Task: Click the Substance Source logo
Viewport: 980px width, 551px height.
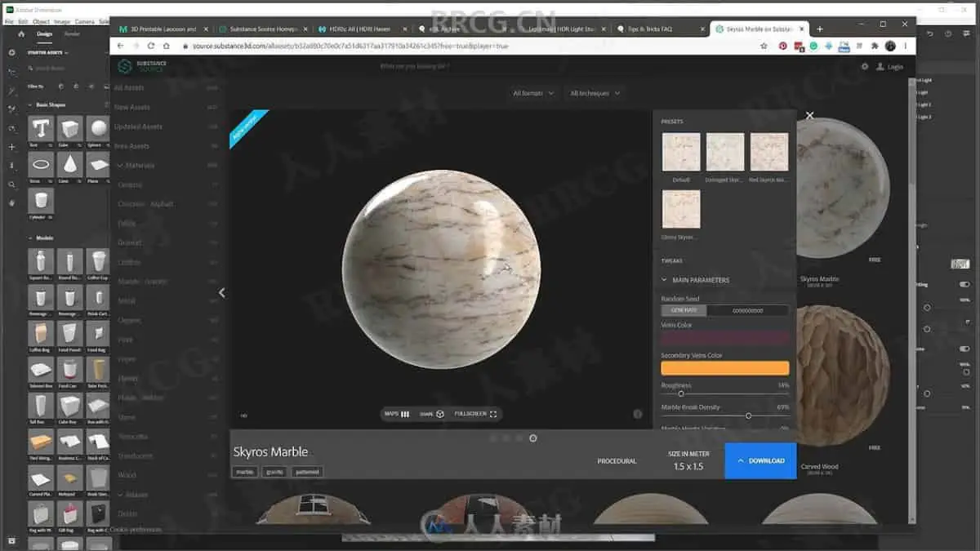Action: pyautogui.click(x=140, y=66)
